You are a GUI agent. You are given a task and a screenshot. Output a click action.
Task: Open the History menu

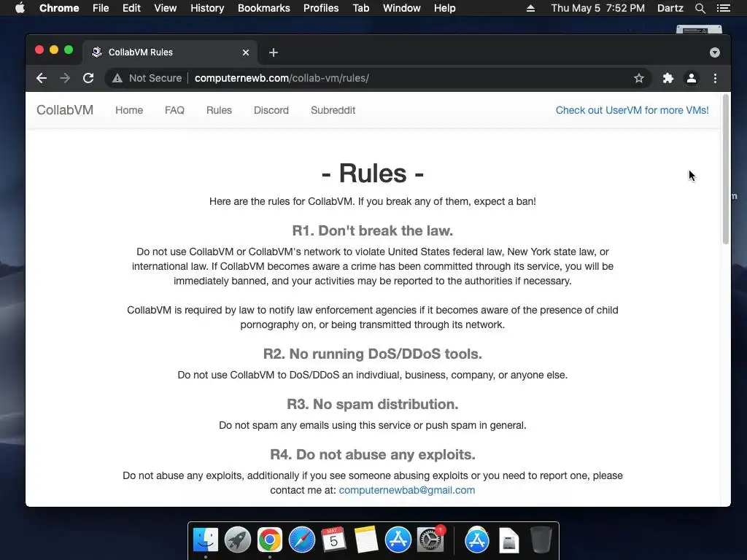pyautogui.click(x=207, y=8)
